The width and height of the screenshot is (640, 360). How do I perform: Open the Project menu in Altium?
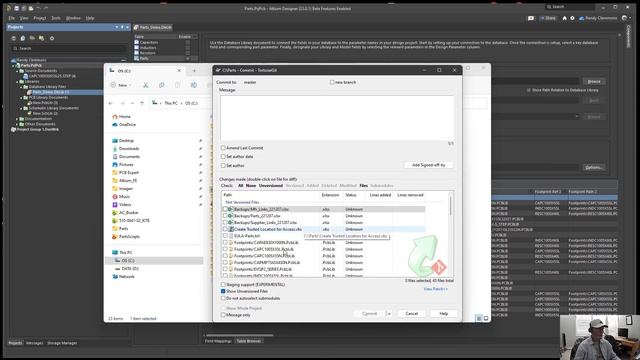point(40,18)
